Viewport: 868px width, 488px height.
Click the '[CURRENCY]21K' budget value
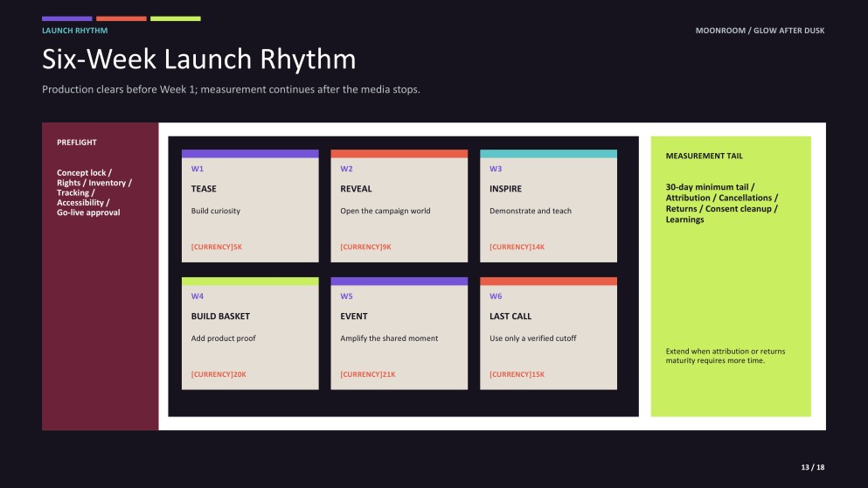pyautogui.click(x=368, y=374)
